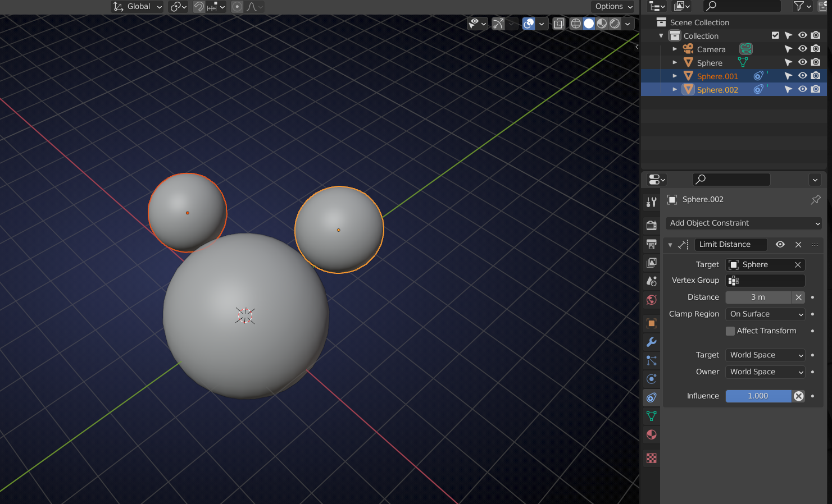Disable selectability of Sphere.001

tap(788, 76)
